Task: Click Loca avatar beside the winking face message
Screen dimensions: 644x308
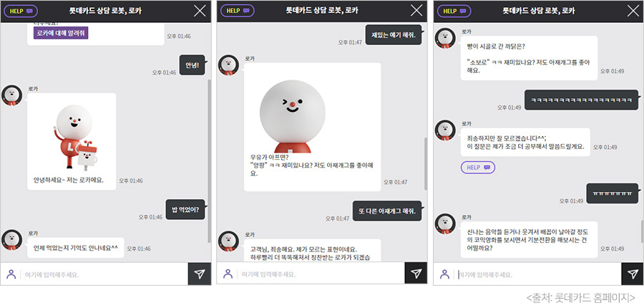Action: point(228,65)
